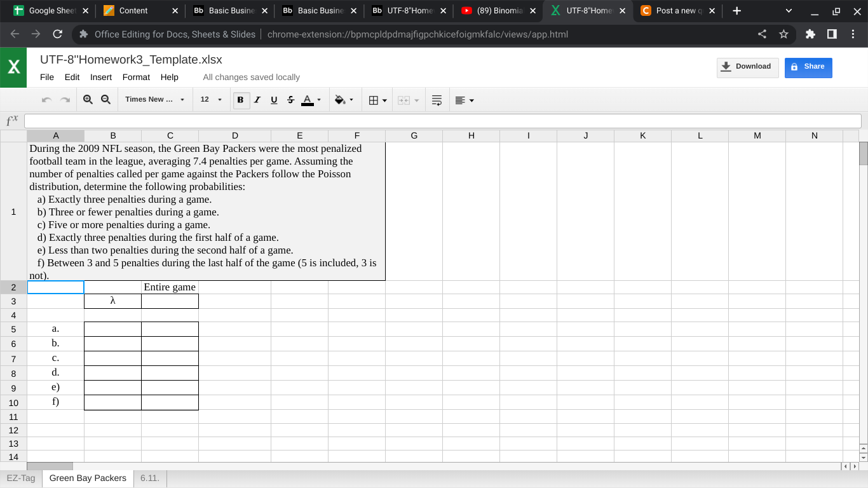The width and height of the screenshot is (868, 488).
Task: Open a new browser tab
Action: 736,11
